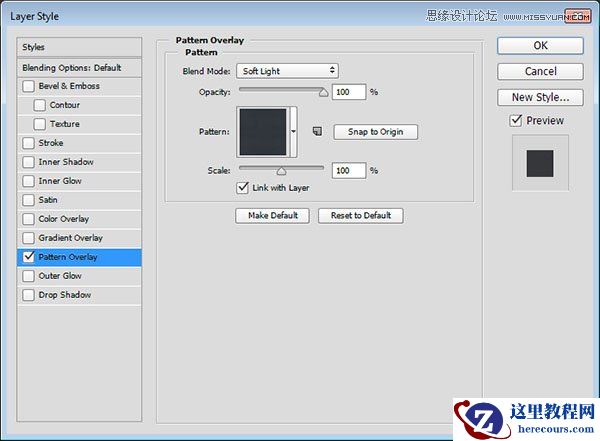The height and width of the screenshot is (441, 600).
Task: Click the Snap to Origin button
Action: coord(375,132)
